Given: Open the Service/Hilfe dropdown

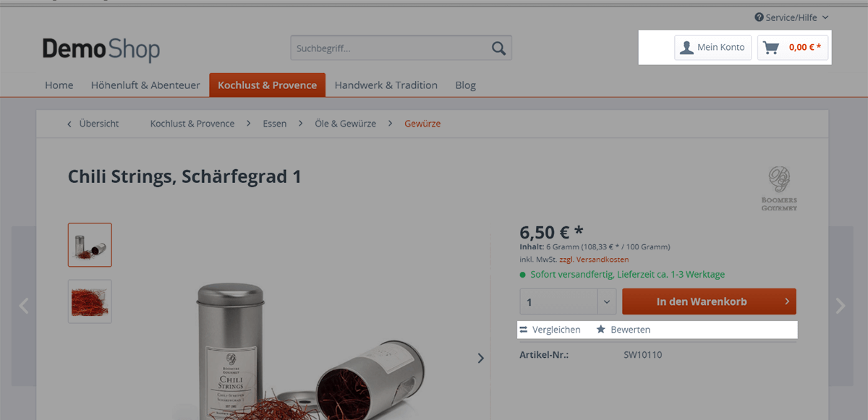Looking at the screenshot, I should [791, 17].
